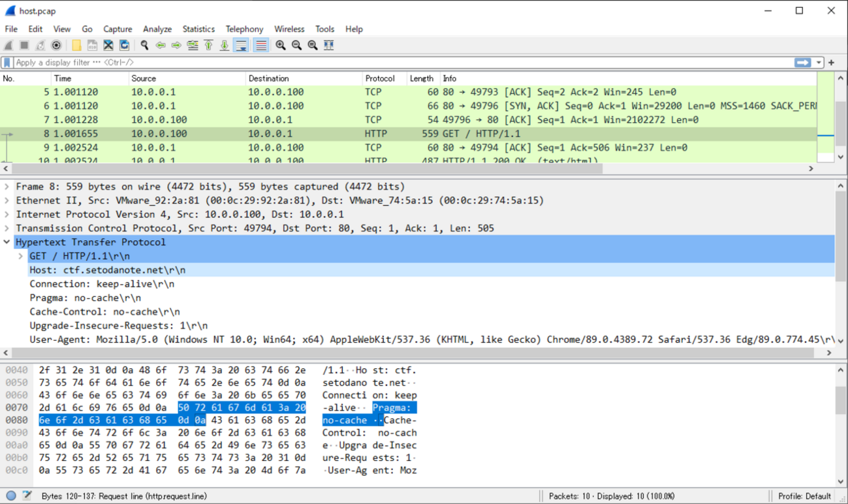Toggle auto-scroll during live capture
This screenshot has height=504, width=848.
[241, 45]
